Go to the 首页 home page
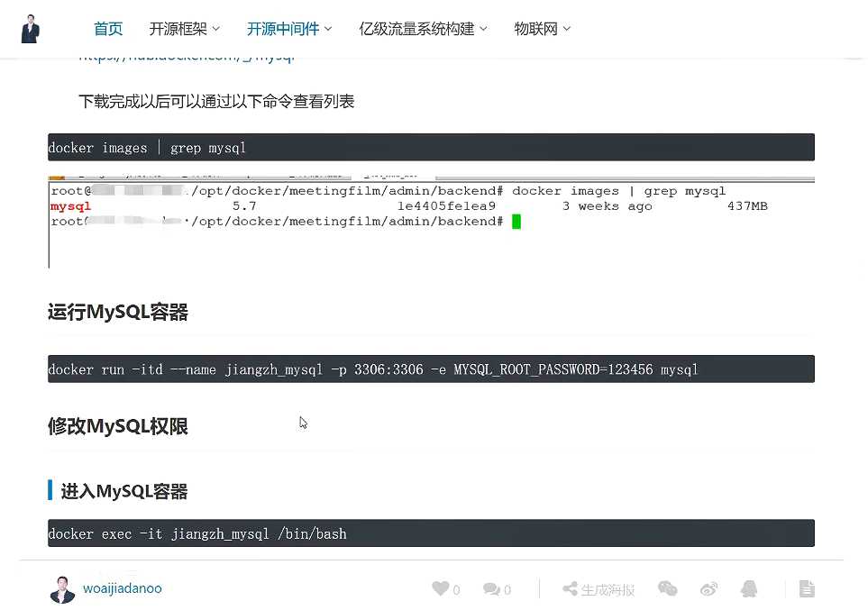Viewport: 868px width, 610px height. point(108,29)
